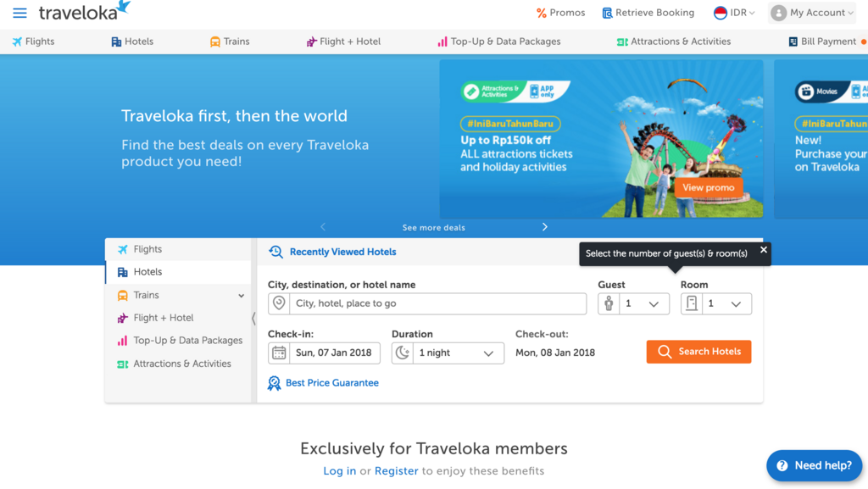Open the Need help? chat button
Viewport: 868px width, 489px height.
[815, 466]
